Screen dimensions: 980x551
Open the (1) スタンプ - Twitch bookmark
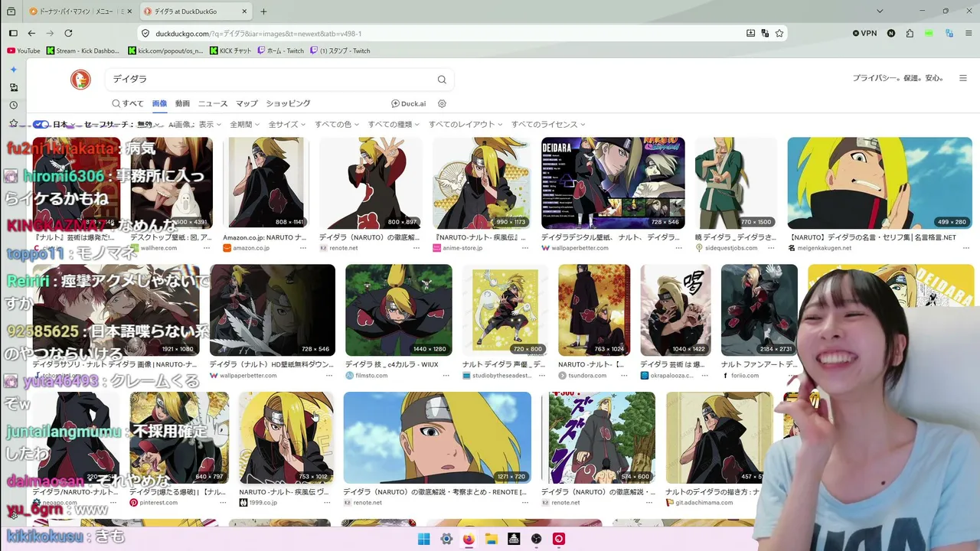click(340, 51)
